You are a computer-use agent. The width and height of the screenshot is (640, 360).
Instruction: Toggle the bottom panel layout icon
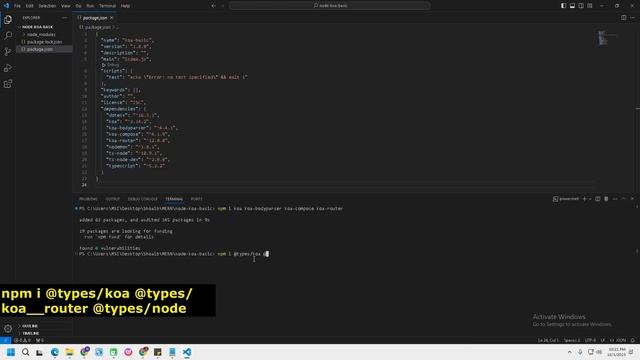click(572, 6)
